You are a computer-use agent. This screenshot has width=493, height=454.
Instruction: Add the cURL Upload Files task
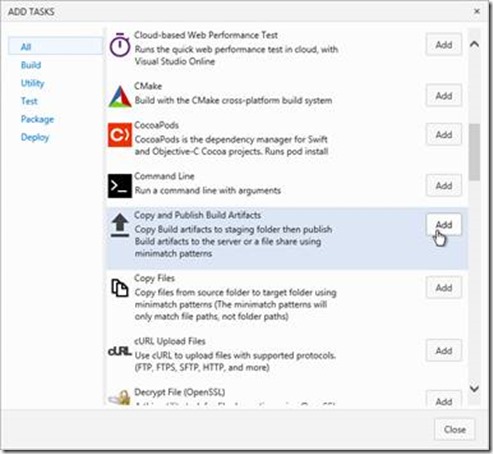pyautogui.click(x=444, y=351)
